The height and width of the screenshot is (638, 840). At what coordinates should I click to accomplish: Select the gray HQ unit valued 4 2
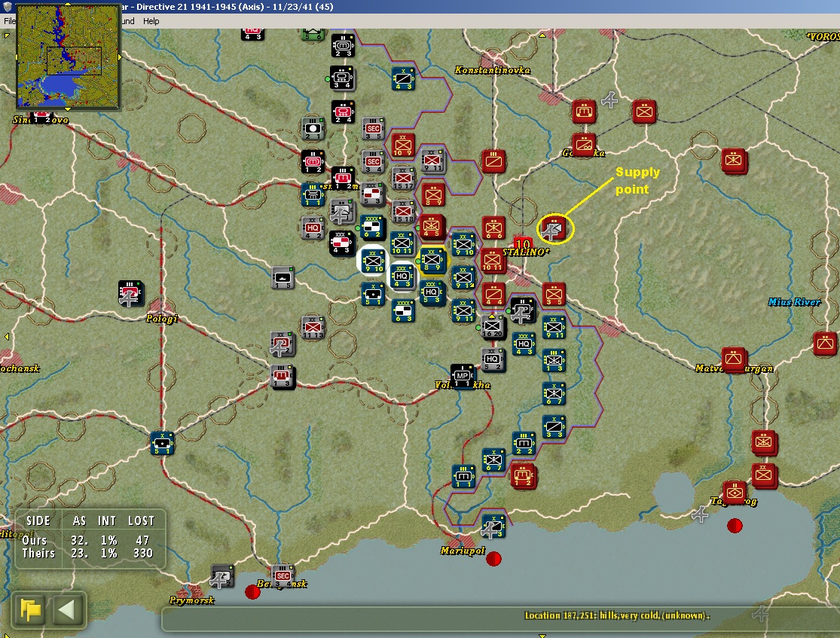(x=313, y=228)
